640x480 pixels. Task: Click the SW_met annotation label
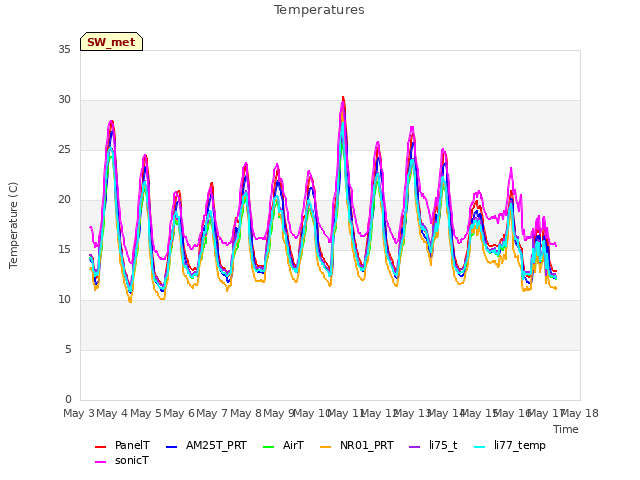pos(111,42)
